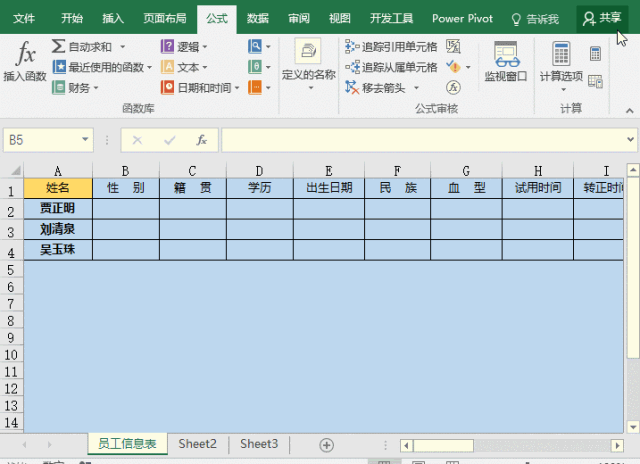Image resolution: width=640 pixels, height=464 pixels.
Task: Click the 告诉我 lightbulb search
Action: (x=534, y=18)
